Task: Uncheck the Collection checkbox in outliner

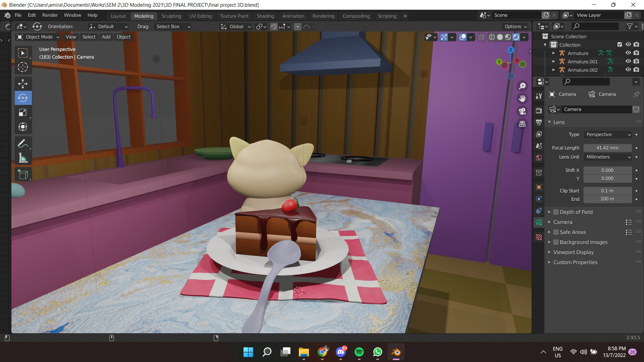Action: coord(619,44)
